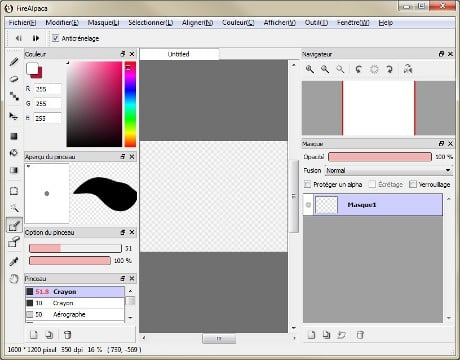This screenshot has height=360, width=460.
Task: Enable the Ecrêtage checkbox
Action: point(372,184)
